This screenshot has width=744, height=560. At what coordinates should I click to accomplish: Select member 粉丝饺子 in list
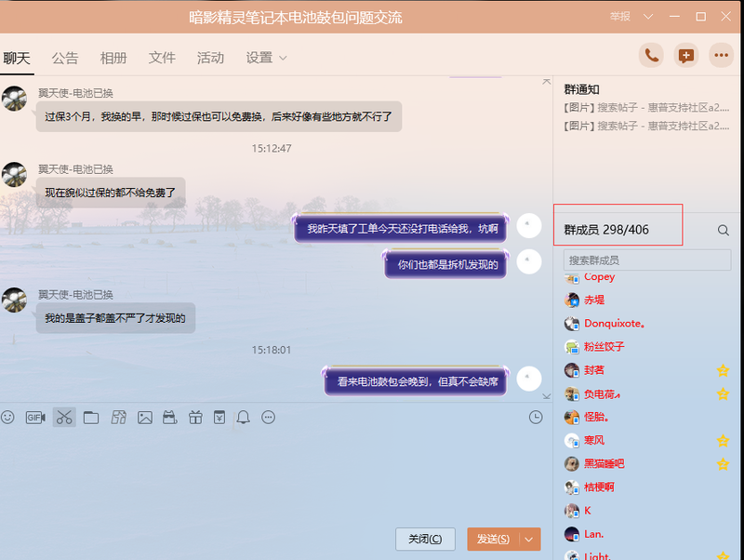pyautogui.click(x=604, y=347)
